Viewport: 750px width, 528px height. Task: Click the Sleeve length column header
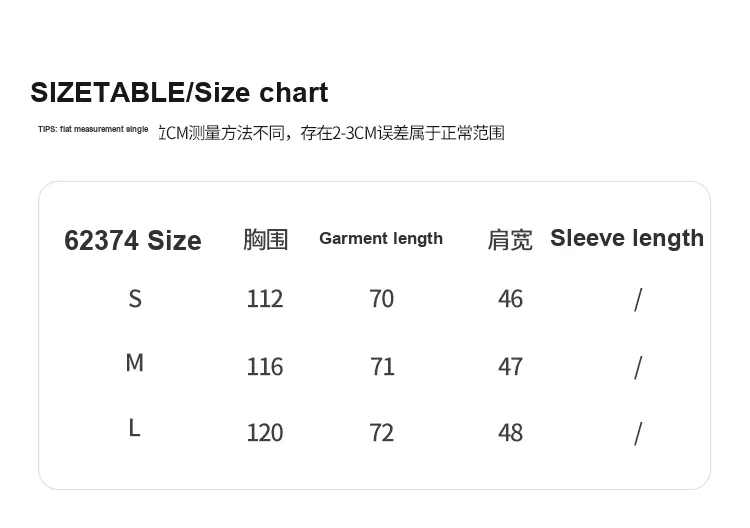(x=627, y=238)
